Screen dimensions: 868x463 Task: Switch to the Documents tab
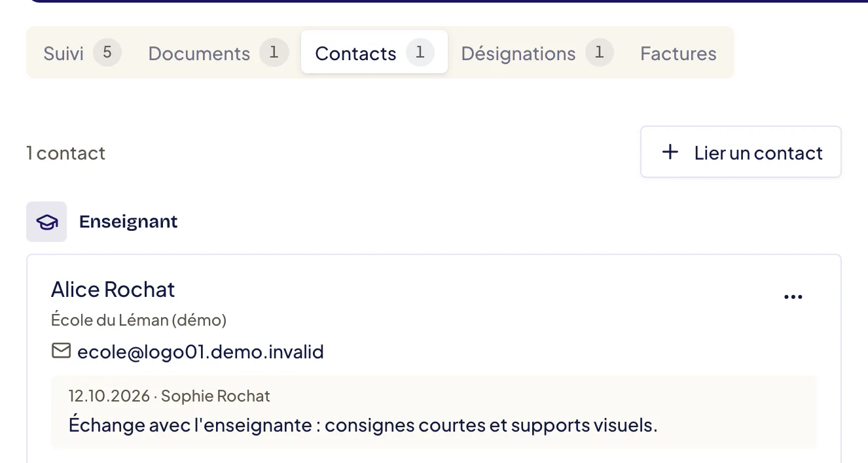[x=218, y=53]
